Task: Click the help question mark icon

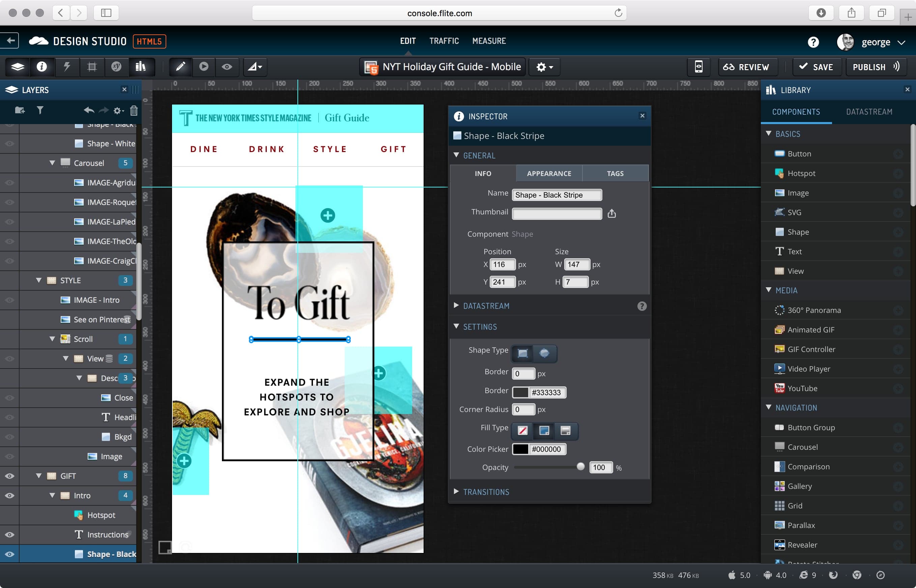Action: (x=813, y=42)
